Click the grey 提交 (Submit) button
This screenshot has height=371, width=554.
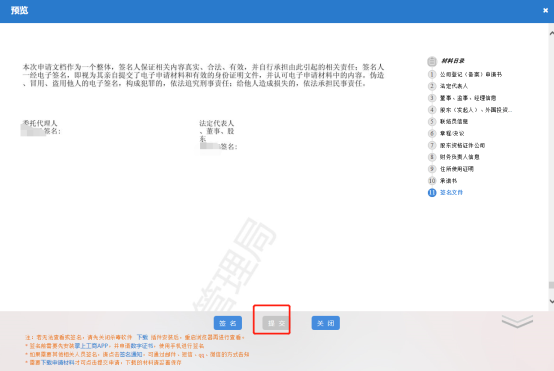coord(276,323)
